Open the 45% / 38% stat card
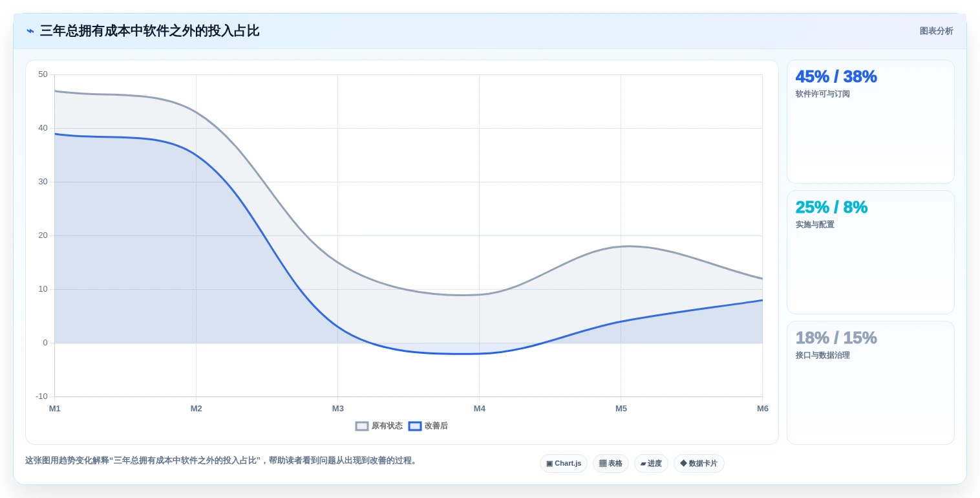The width and height of the screenshot is (980, 498). tap(870, 122)
